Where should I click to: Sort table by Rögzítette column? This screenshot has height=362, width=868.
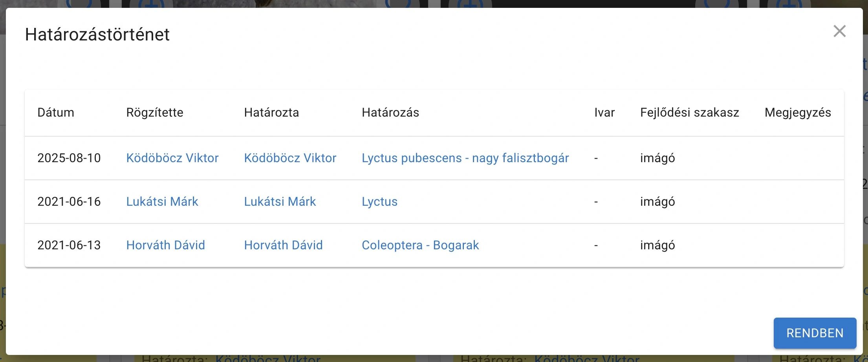(154, 113)
